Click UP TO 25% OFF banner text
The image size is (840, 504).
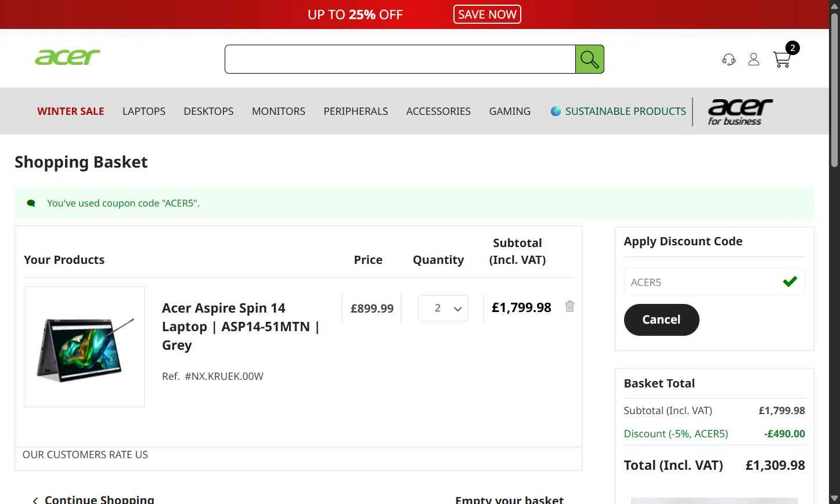pos(355,14)
